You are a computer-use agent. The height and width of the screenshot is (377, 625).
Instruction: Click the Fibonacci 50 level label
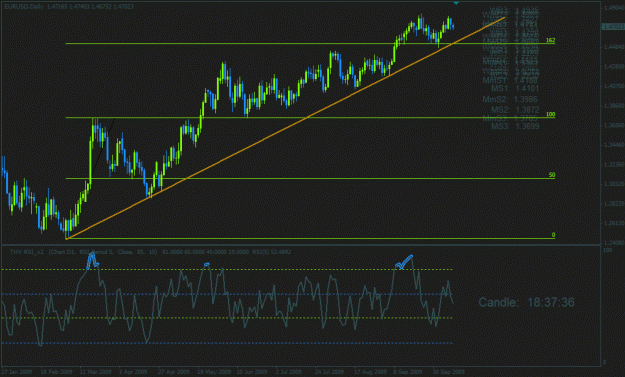552,175
